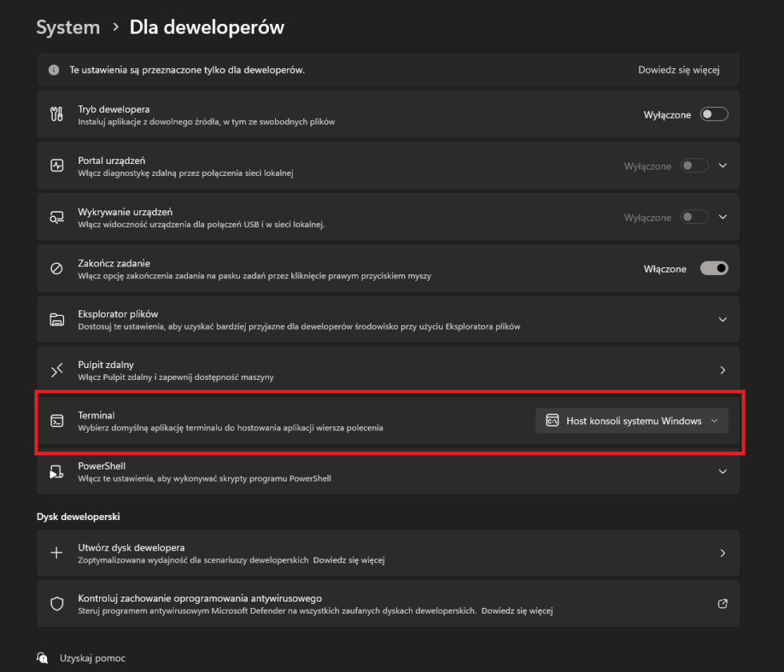Open Dowiedz się więcej under Utwórz dysk dewelopera

(x=349, y=560)
